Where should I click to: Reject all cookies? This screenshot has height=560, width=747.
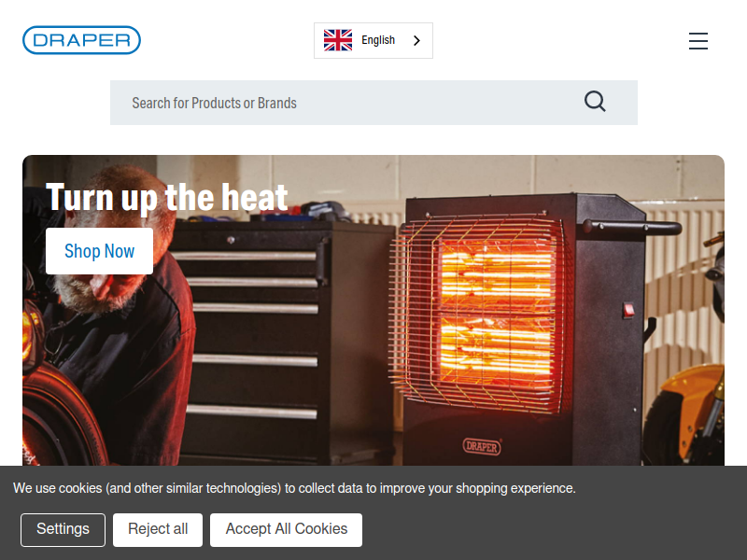coord(158,529)
